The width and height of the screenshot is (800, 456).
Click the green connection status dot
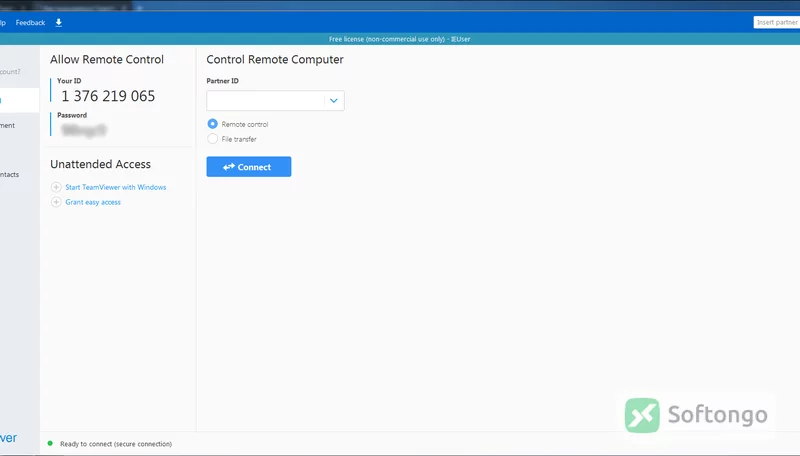(x=50, y=443)
